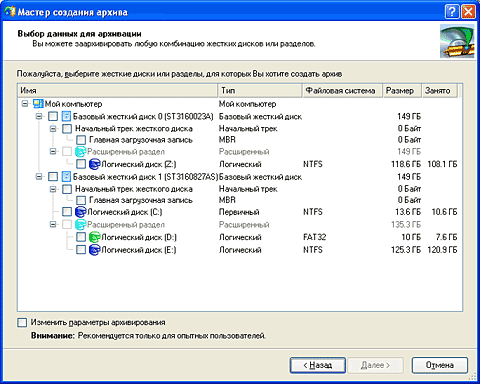Image resolution: width=480 pixels, height=384 pixels.
Task: Check Главная загрузочная запись checkbox under disk 0
Action: click(x=81, y=140)
